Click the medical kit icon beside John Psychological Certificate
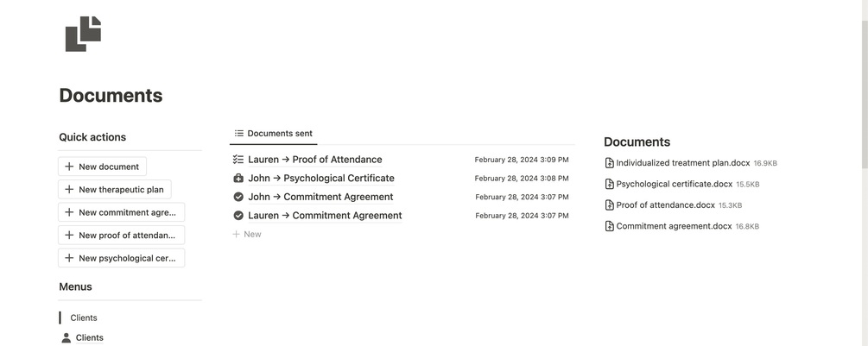 [x=238, y=179]
